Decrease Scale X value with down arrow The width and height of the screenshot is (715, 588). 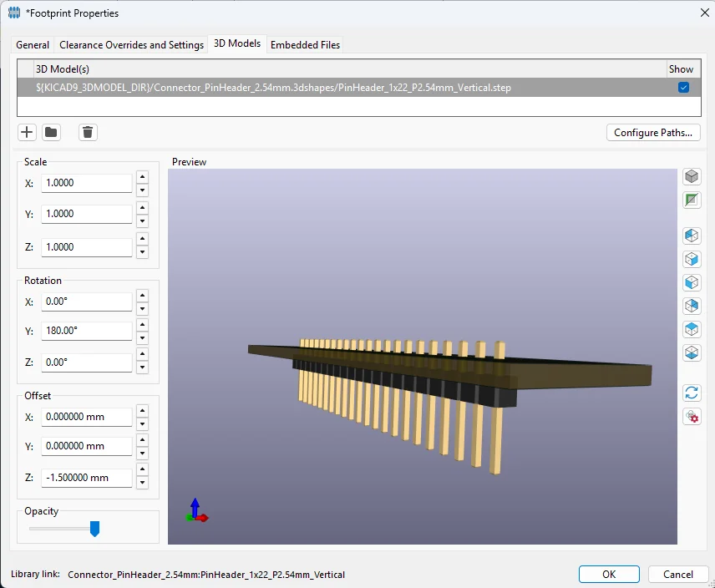click(142, 190)
